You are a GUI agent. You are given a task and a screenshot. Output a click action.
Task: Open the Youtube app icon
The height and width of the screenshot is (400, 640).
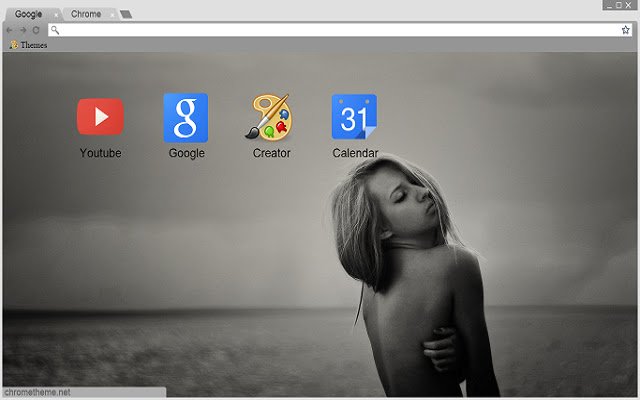click(x=100, y=116)
